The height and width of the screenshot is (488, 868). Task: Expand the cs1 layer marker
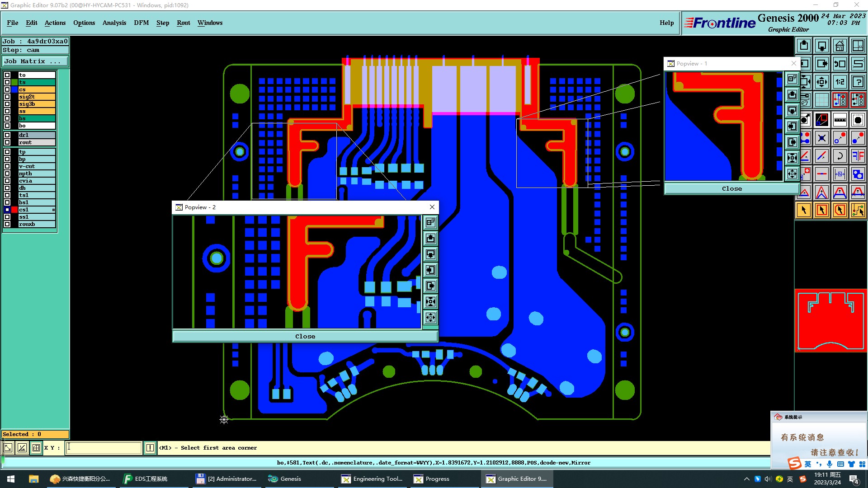pos(53,210)
